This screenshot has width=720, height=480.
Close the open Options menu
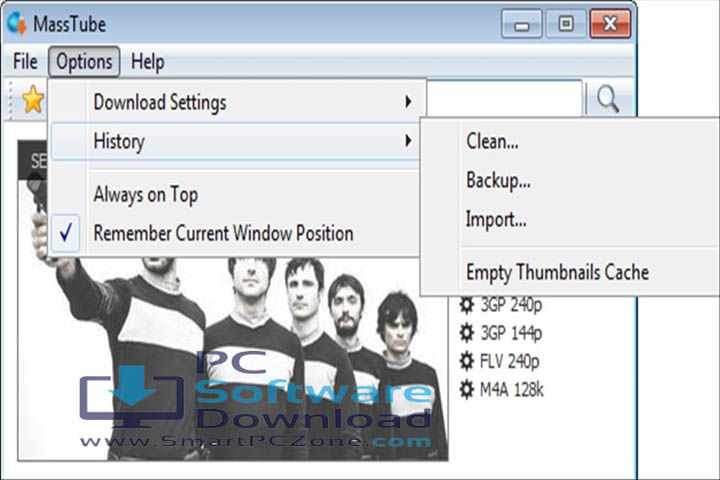(84, 62)
